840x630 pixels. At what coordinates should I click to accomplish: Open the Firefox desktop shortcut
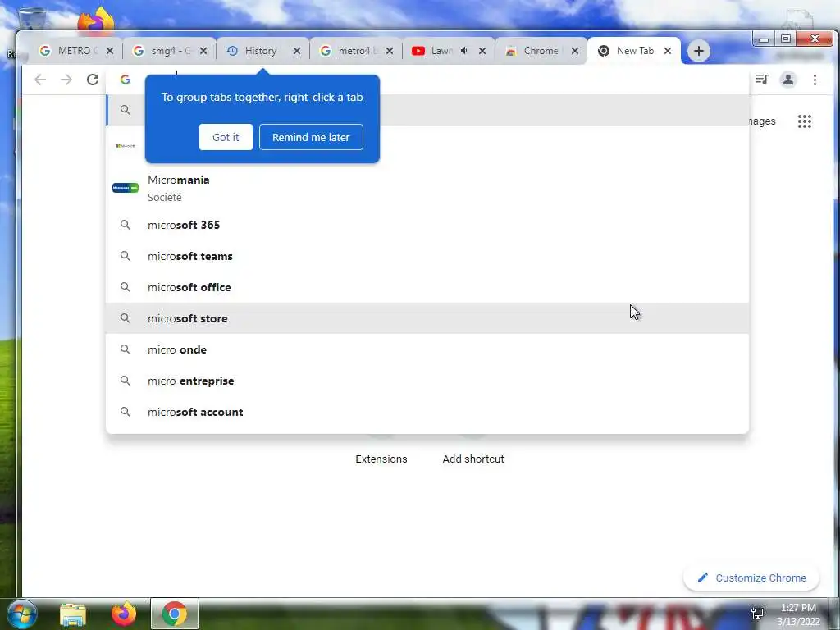(96, 21)
